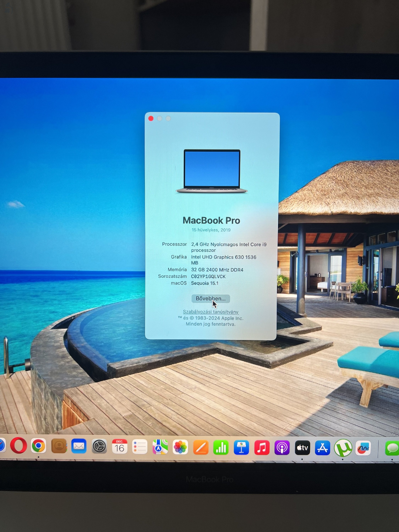Open Podcasts app in dock
The width and height of the screenshot is (399, 532).
282,448
